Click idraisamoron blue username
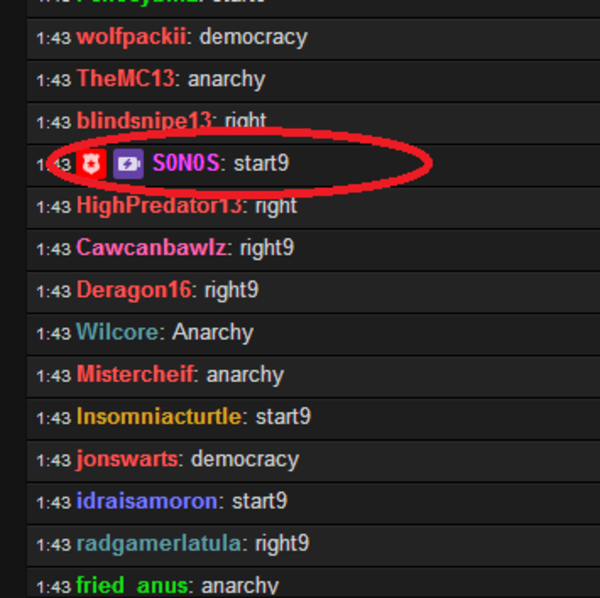Viewport: 600px width, 598px height. [147, 500]
